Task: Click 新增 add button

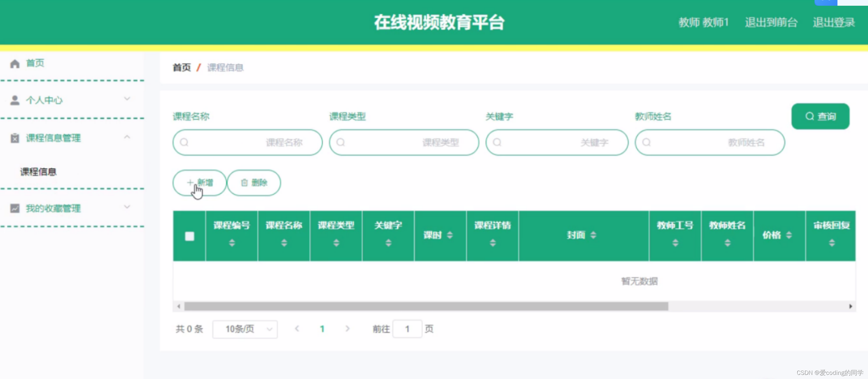Action: [199, 183]
